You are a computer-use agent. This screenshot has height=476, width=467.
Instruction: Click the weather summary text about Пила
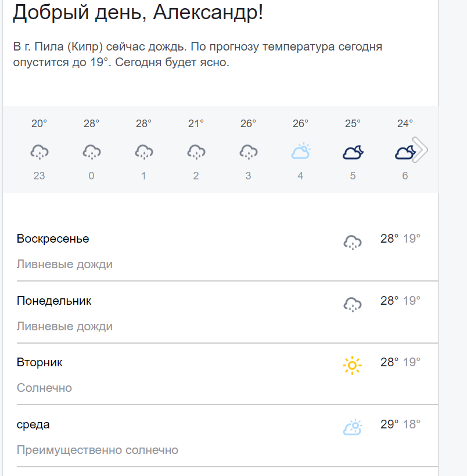tap(197, 55)
